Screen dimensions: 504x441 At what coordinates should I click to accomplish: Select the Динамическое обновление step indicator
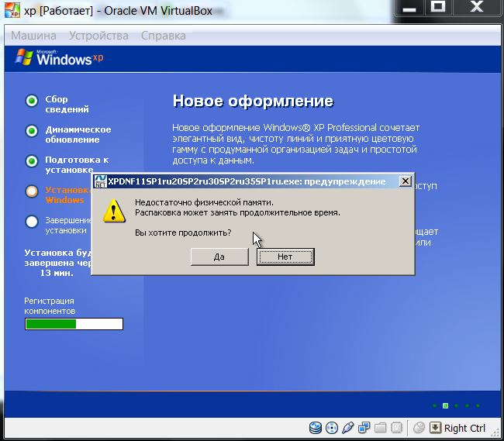click(32, 131)
